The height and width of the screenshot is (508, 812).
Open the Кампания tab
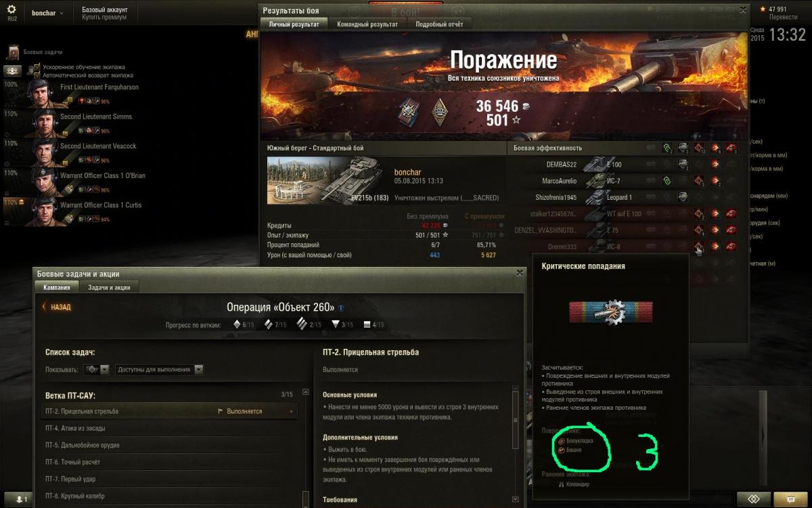coord(57,287)
